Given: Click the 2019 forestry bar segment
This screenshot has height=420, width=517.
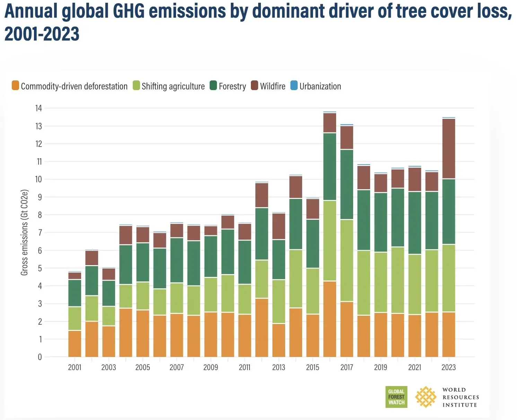Looking at the screenshot, I should coord(381,222).
